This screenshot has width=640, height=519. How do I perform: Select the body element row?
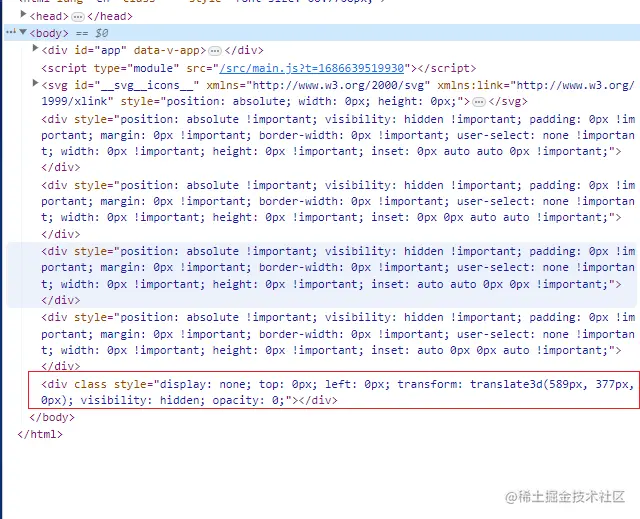[322, 33]
